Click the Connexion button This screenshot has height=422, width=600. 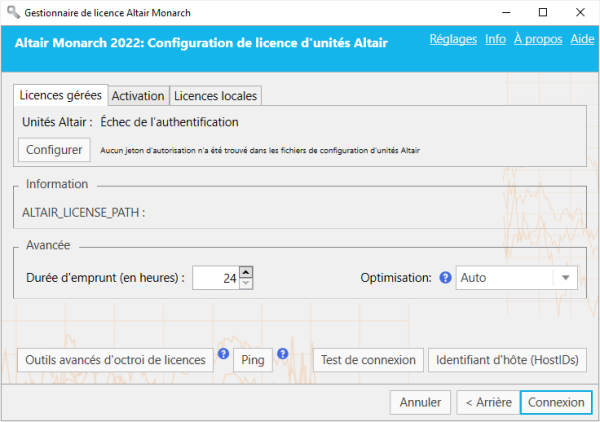(x=556, y=402)
